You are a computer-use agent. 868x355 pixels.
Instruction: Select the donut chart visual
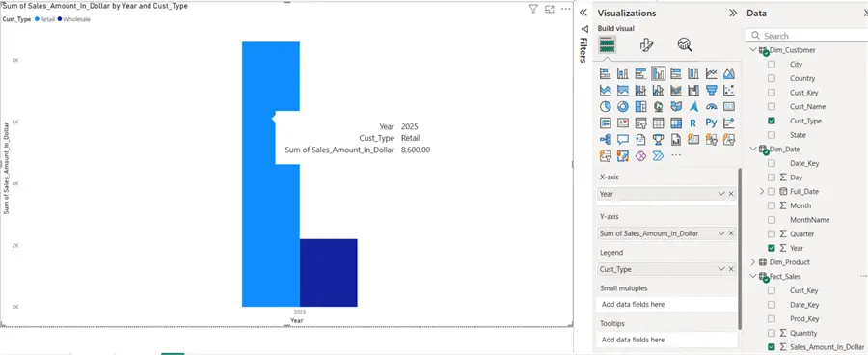point(623,106)
